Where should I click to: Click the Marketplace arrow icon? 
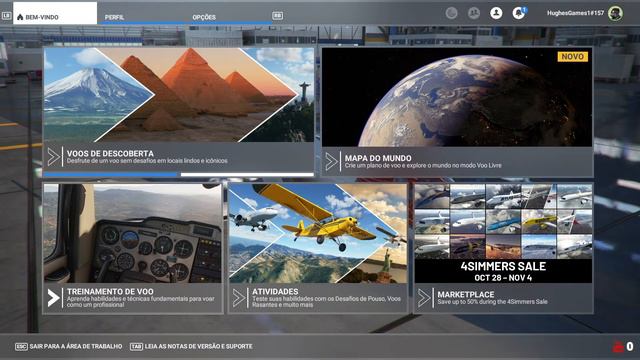[424, 298]
